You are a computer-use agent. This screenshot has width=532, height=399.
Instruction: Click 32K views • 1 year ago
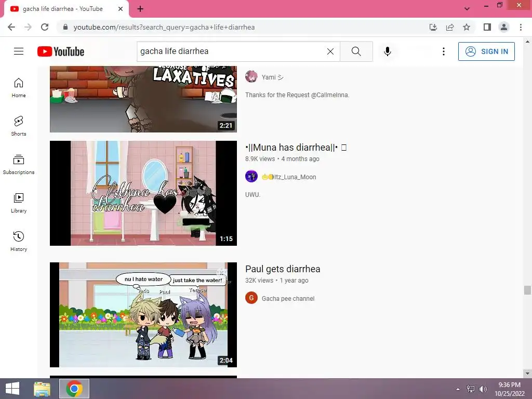pos(277,280)
